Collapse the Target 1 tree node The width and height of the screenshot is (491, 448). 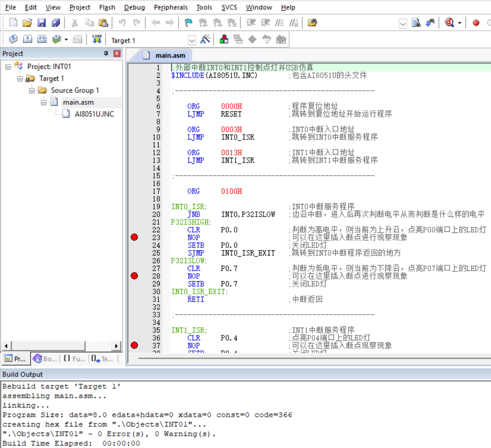[x=20, y=79]
